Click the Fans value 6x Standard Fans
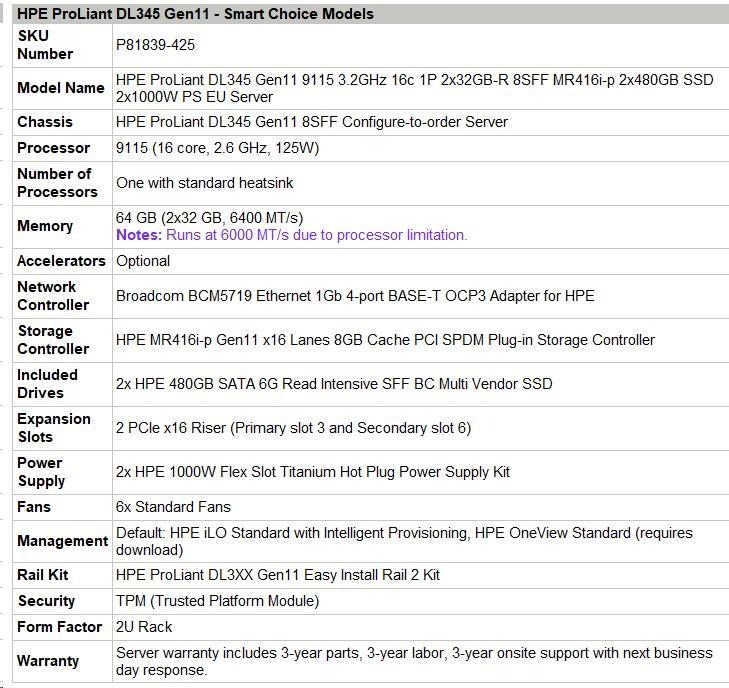Screen dimensions: 729x688 (x=173, y=507)
